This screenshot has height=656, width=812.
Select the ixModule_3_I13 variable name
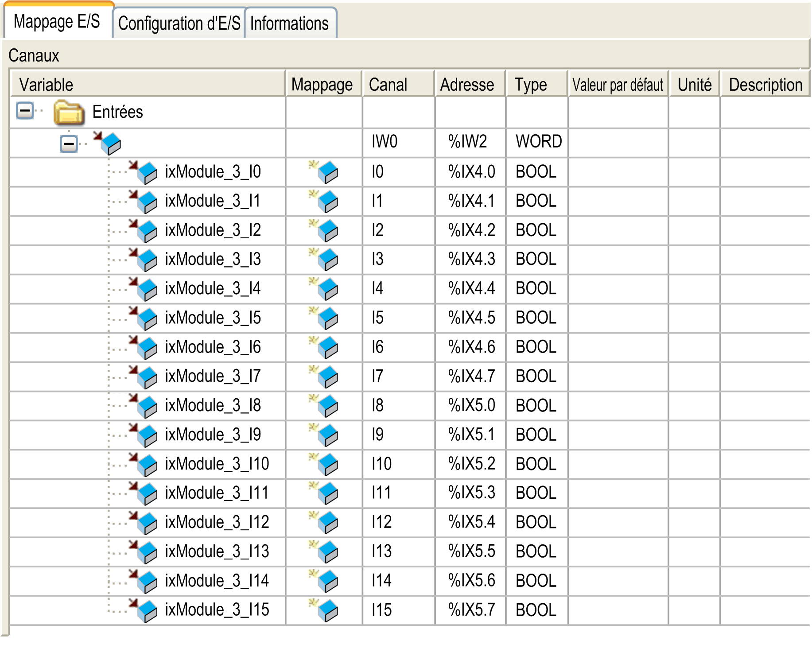click(x=217, y=552)
